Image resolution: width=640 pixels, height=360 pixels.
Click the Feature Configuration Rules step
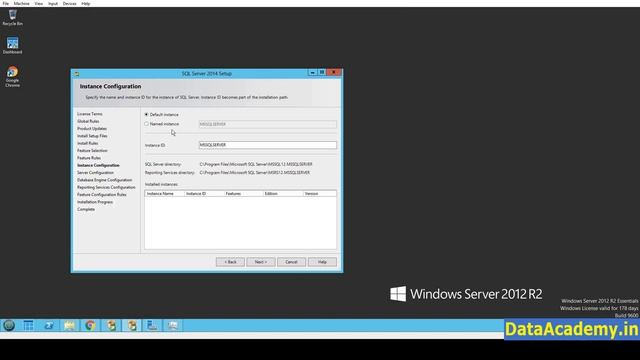(102, 195)
